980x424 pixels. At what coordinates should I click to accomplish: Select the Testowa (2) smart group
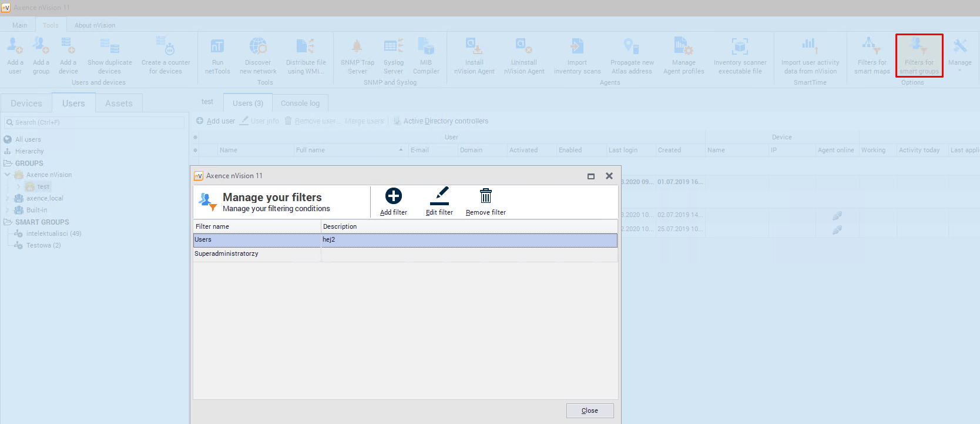point(43,245)
